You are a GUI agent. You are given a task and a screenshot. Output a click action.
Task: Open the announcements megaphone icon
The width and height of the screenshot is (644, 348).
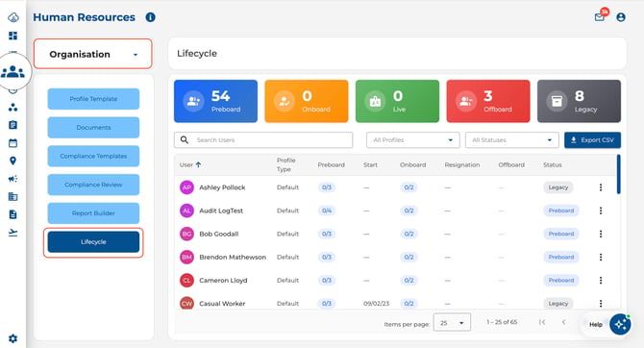pos(13,179)
